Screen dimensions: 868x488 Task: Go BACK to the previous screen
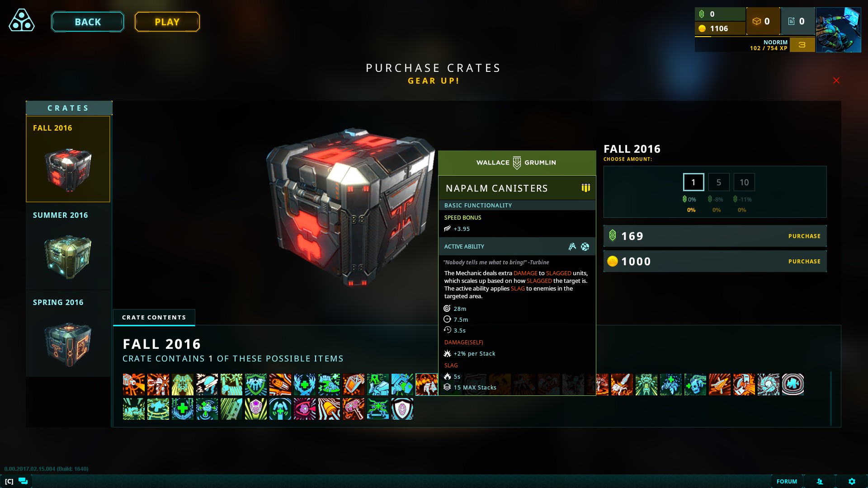click(x=88, y=22)
